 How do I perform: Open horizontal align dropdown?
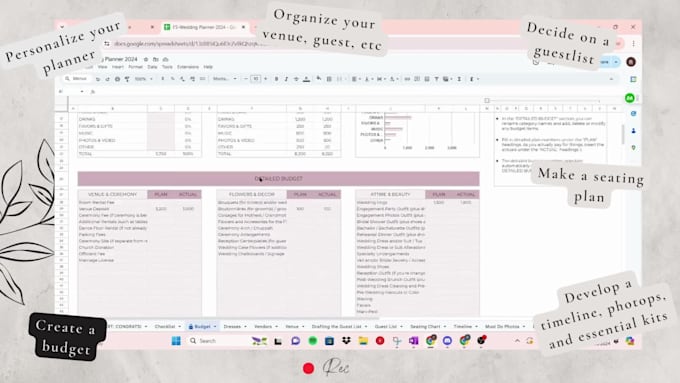pos(356,79)
